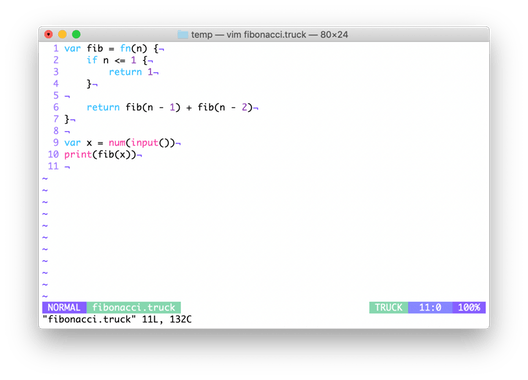The height and width of the screenshot is (380, 528).
Task: Click the green zoom window button
Action: click(76, 34)
